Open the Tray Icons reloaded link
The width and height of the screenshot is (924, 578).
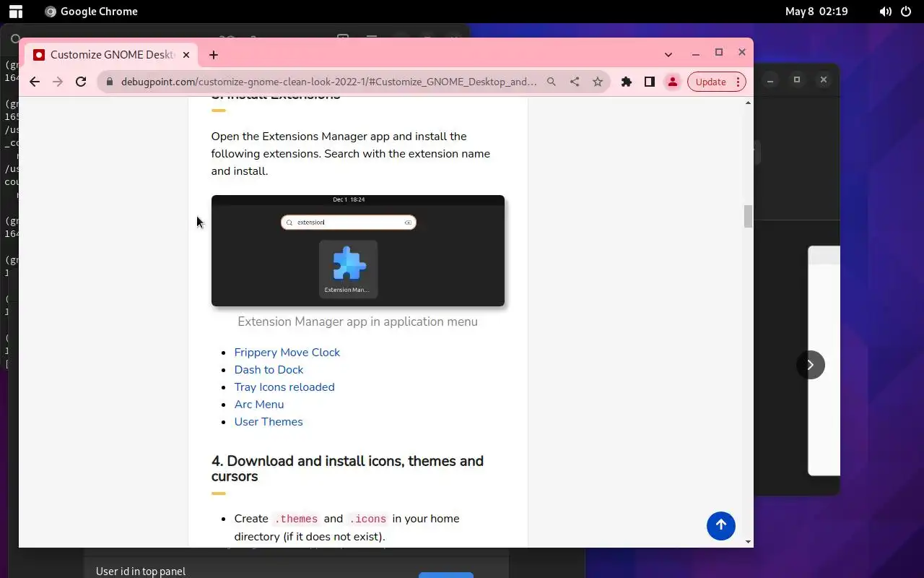tap(284, 387)
